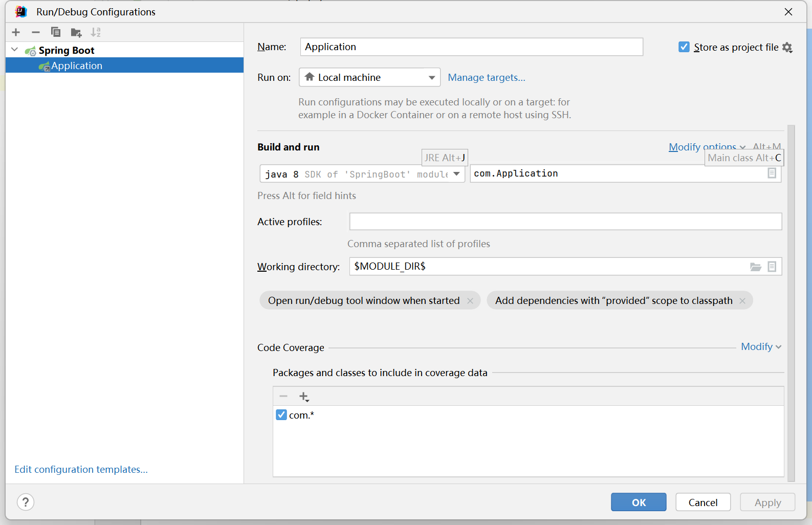
Task: Remove selected coverage package with minus
Action: tap(283, 397)
